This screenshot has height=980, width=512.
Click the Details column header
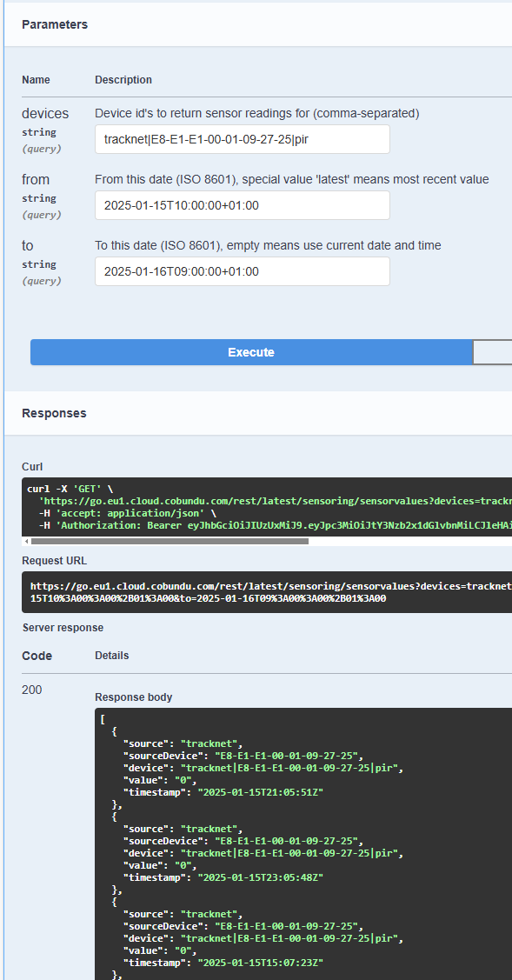[x=112, y=656]
